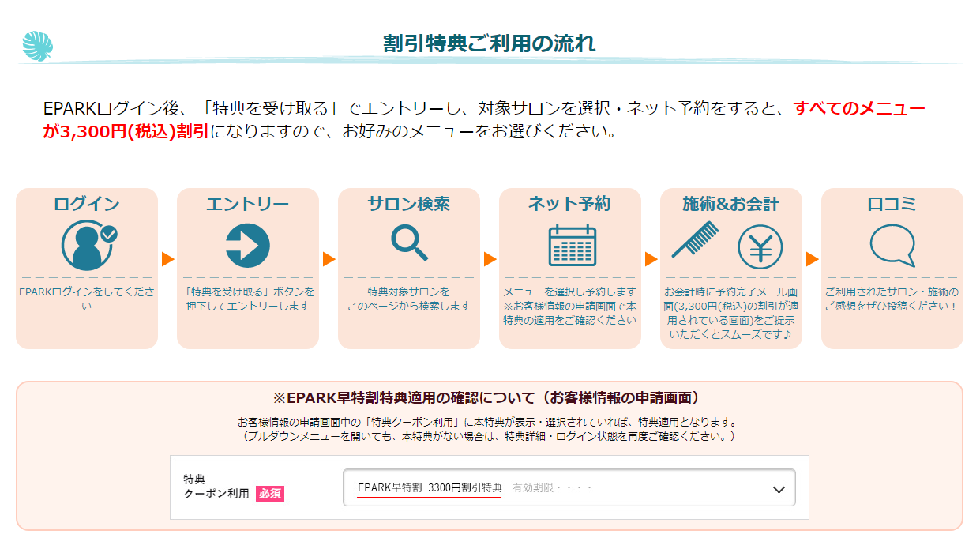Image resolution: width=980 pixels, height=538 pixels.
Task: Click the login user icon
Action: click(x=88, y=246)
